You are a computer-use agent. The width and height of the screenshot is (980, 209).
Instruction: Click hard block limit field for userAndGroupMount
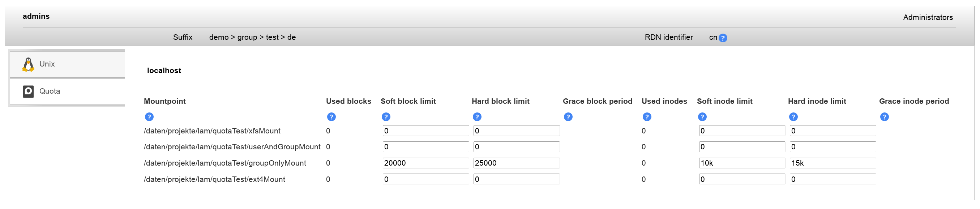click(516, 147)
